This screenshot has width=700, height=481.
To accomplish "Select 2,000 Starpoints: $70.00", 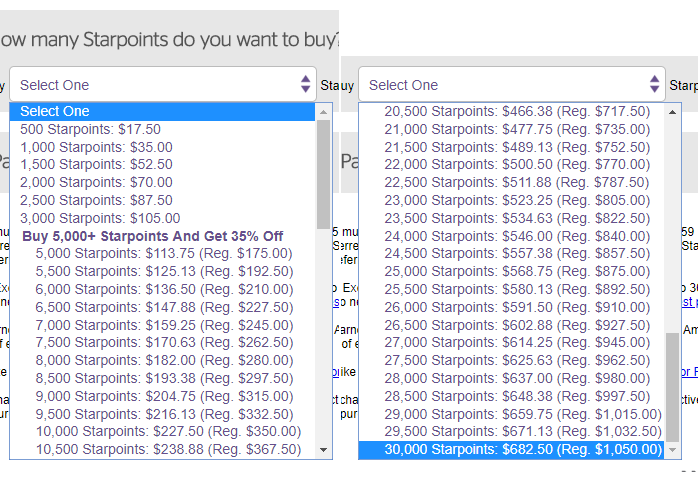I will (x=162, y=182).
